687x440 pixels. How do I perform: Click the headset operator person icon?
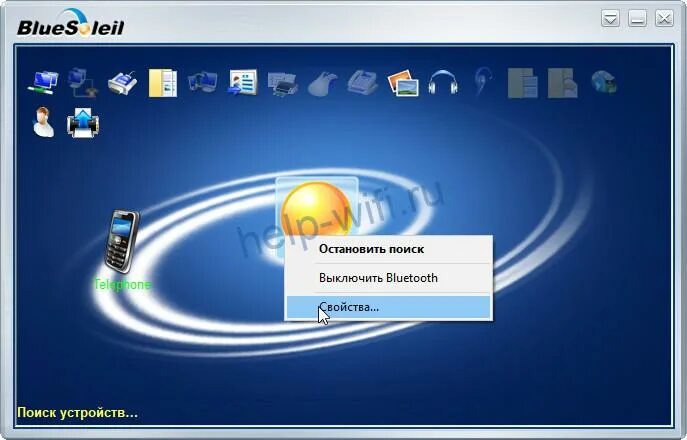tap(43, 122)
